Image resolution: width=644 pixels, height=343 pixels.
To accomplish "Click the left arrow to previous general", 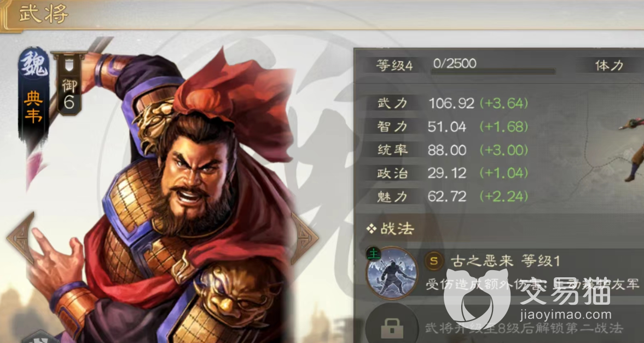I will pos(21,238).
